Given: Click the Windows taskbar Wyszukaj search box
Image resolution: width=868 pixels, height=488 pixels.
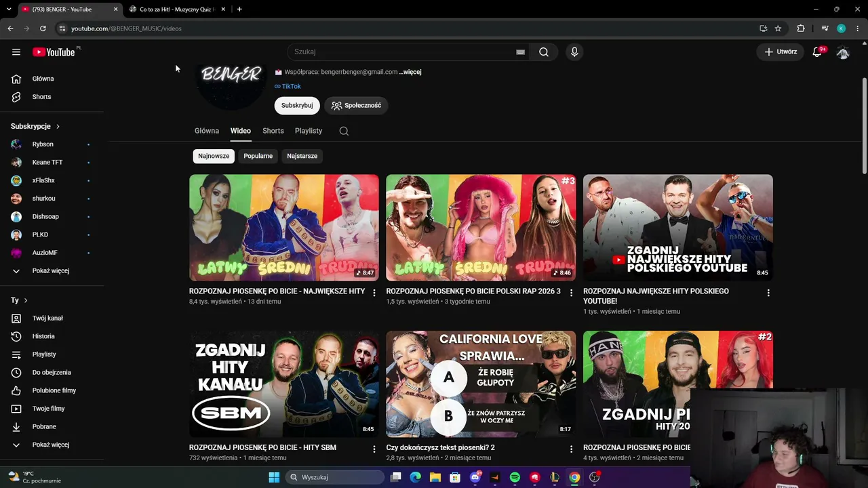Looking at the screenshot, I should click(x=335, y=477).
